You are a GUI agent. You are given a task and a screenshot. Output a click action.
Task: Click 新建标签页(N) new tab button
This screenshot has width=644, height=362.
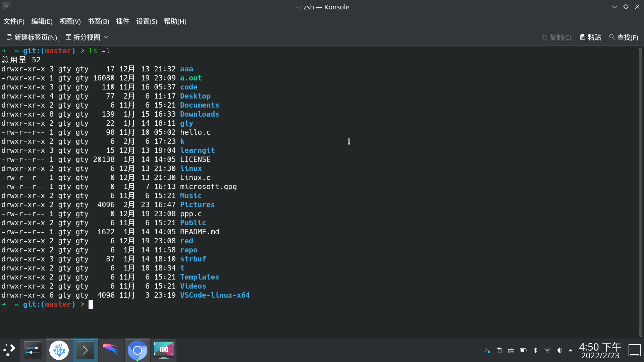coord(32,37)
